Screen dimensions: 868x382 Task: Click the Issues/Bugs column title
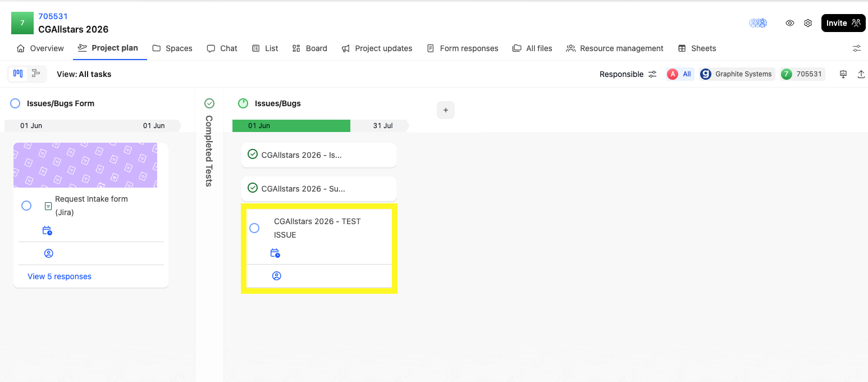pyautogui.click(x=278, y=103)
